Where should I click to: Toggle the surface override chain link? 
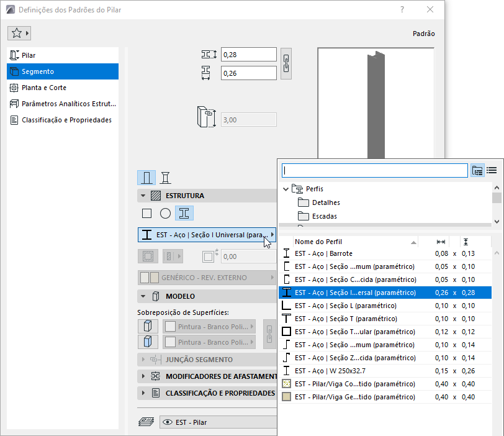coord(269,334)
